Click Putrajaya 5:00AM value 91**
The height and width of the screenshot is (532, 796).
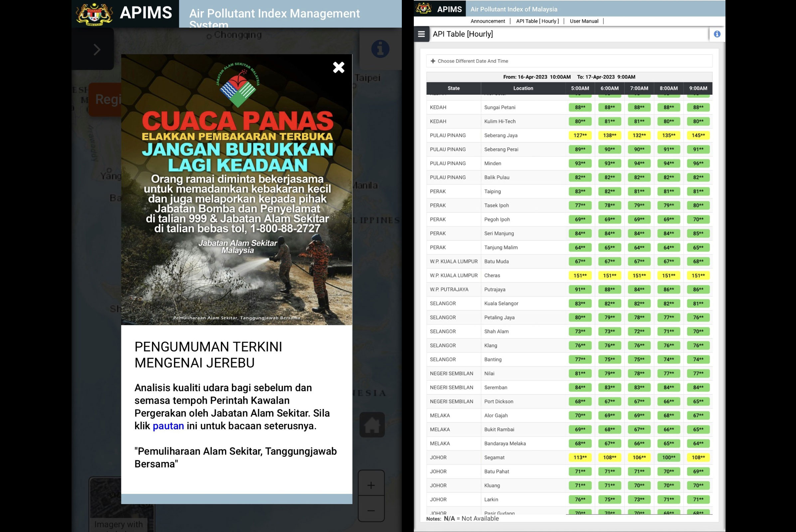click(580, 289)
